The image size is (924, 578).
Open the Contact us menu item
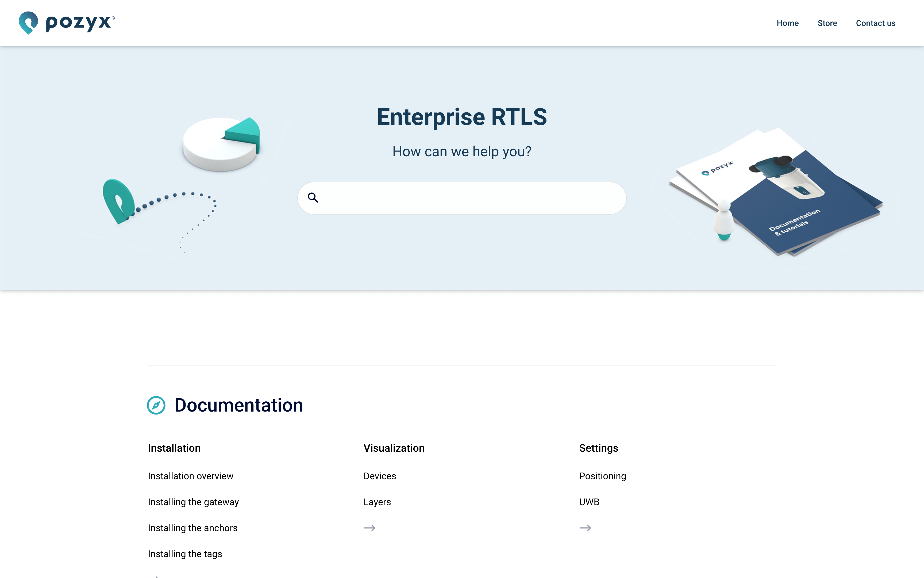pyautogui.click(x=876, y=23)
